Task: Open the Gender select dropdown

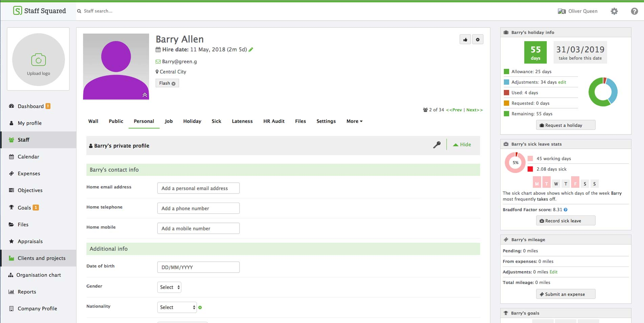Action: click(x=169, y=287)
